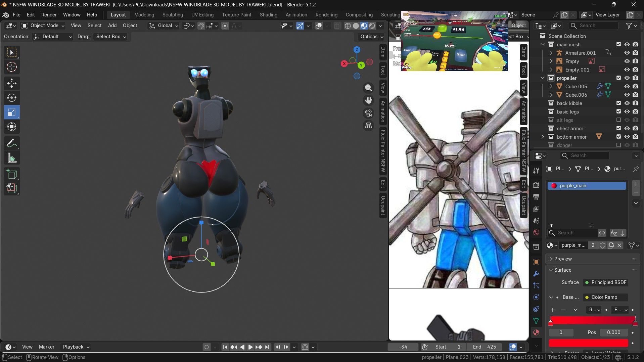Duplicate the purple_main material with copy icon

coord(611,245)
